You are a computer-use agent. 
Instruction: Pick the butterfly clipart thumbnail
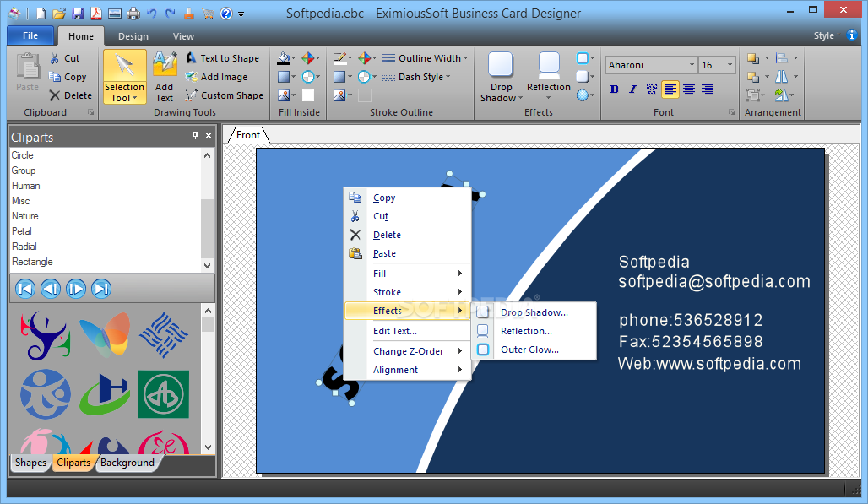[x=106, y=334]
